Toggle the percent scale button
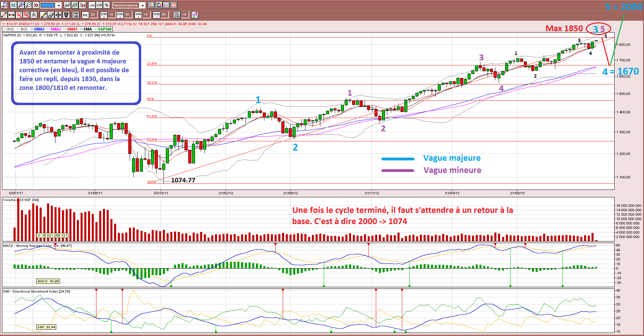The image size is (644, 336). click(107, 5)
